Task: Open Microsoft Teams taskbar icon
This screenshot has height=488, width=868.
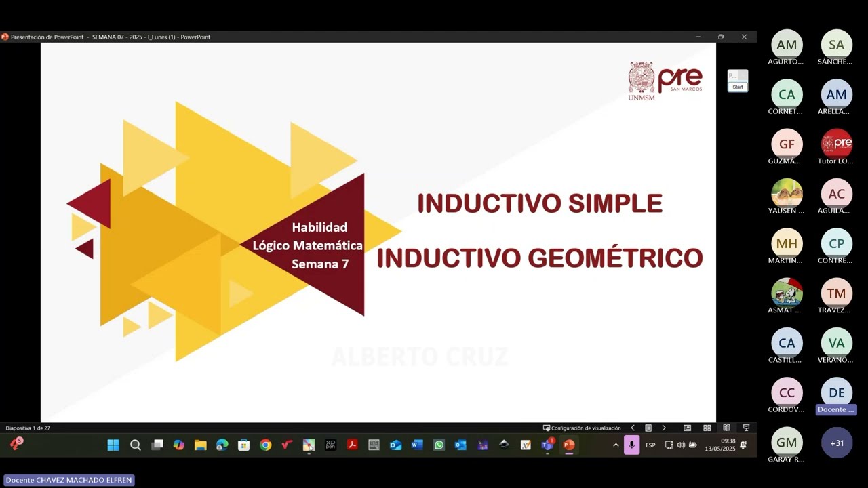Action: click(547, 445)
